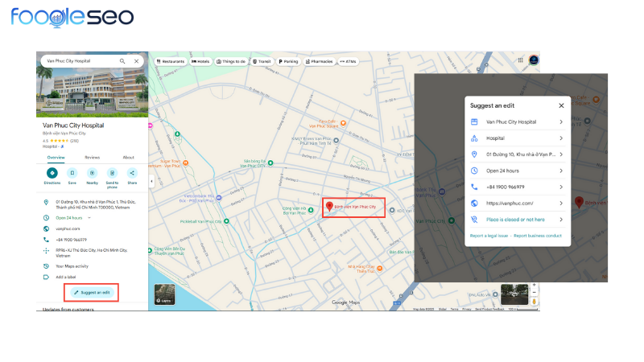Expand Place is closed or not here chevron
The height and width of the screenshot is (362, 644).
(x=561, y=220)
